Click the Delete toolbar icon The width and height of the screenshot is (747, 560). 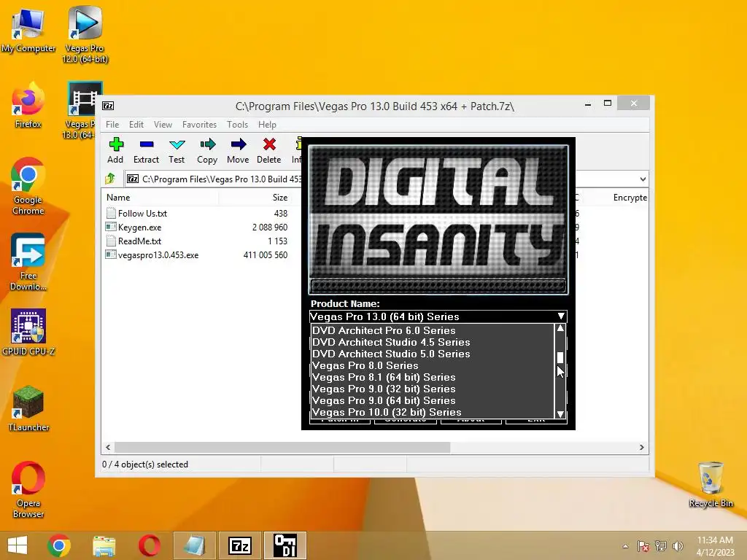tap(269, 150)
